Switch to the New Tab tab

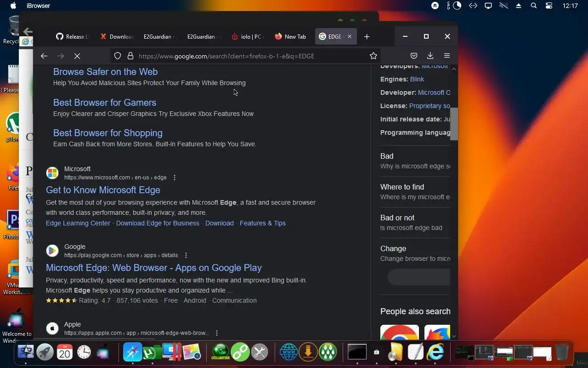click(x=292, y=36)
